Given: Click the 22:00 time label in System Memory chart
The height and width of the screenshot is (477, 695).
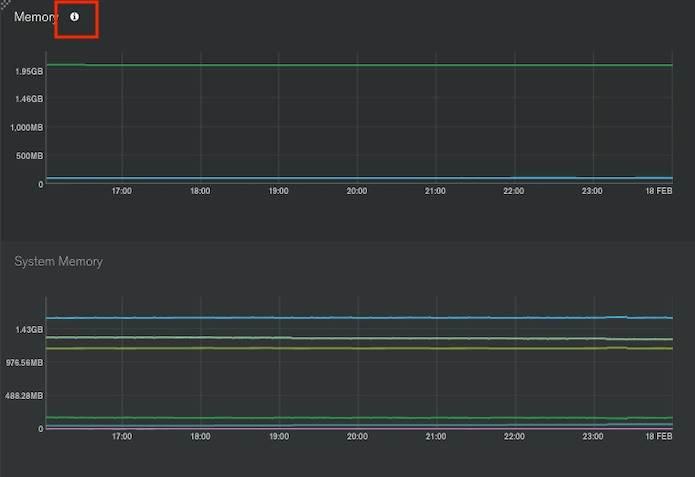Looking at the screenshot, I should (514, 436).
